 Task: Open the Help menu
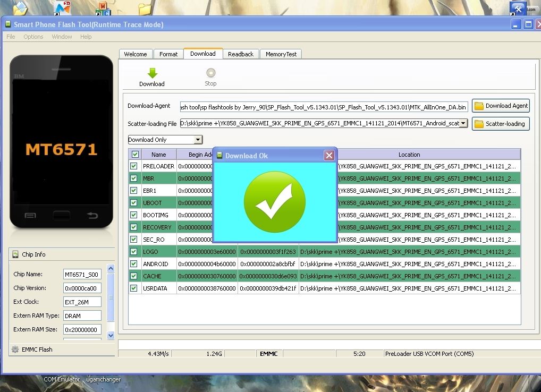click(86, 37)
